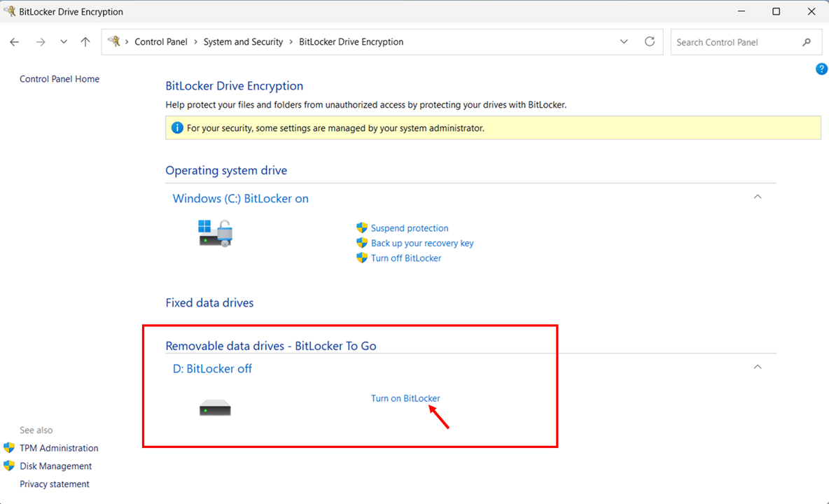
Task: Navigate to System and Security breadcrumb
Action: [x=243, y=42]
